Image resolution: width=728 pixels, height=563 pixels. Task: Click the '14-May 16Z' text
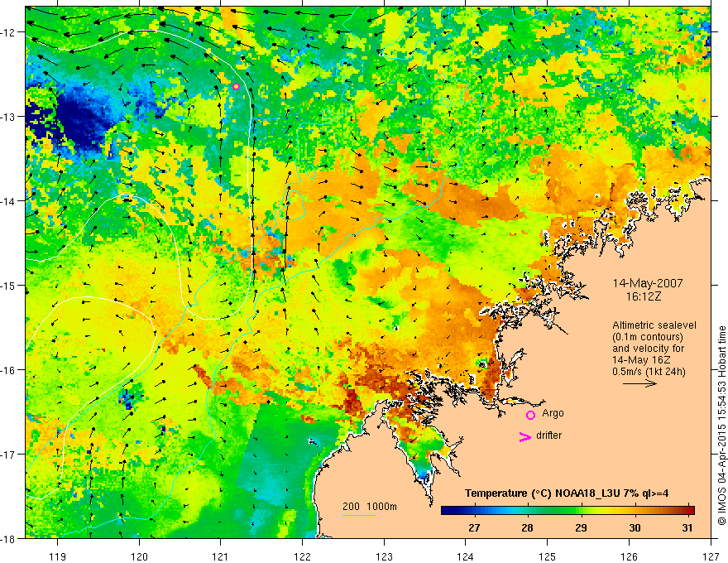pos(640,360)
